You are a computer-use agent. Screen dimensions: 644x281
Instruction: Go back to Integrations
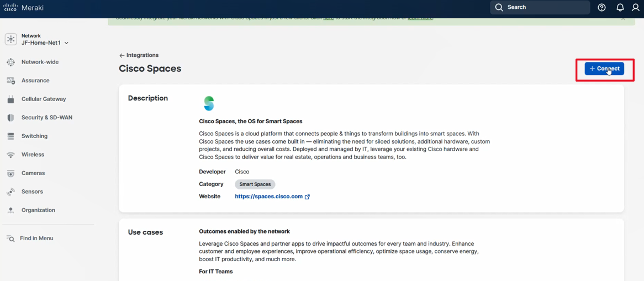click(x=139, y=55)
